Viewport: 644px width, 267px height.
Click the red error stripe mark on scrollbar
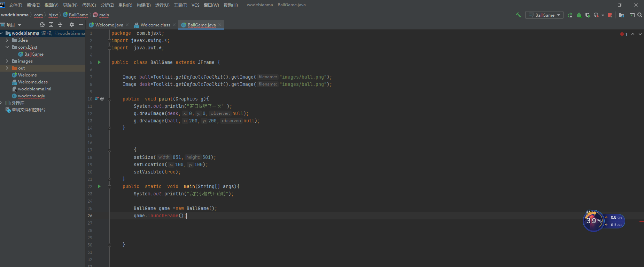tap(642, 221)
